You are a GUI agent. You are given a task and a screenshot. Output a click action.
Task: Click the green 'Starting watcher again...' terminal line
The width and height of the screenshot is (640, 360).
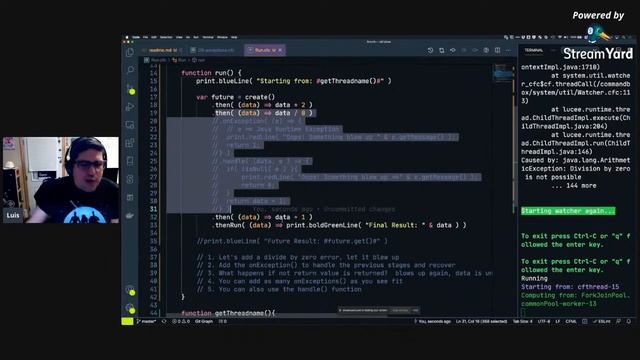[568, 211]
